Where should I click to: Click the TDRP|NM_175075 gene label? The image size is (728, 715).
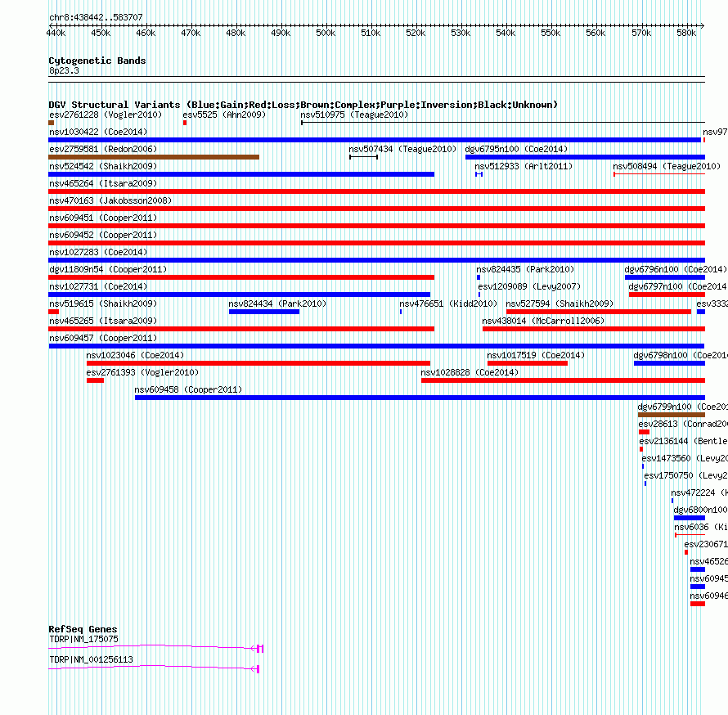[83, 639]
